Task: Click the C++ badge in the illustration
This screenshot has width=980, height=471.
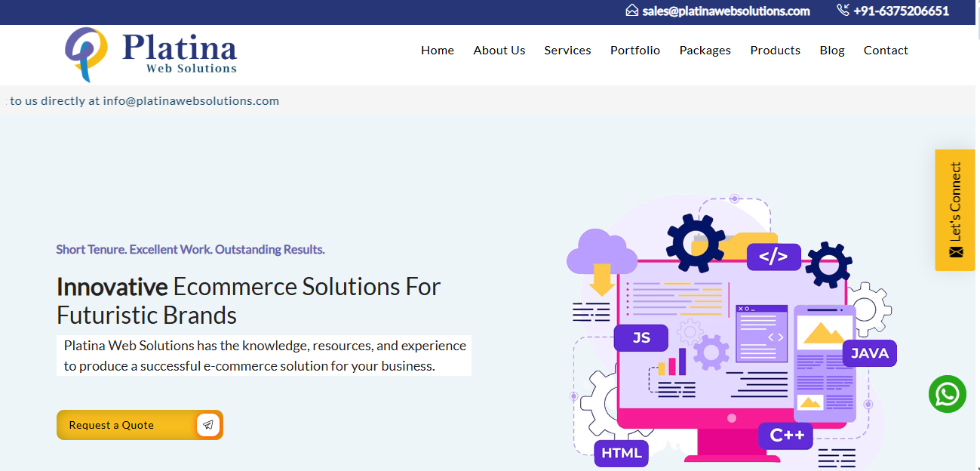Action: click(786, 436)
